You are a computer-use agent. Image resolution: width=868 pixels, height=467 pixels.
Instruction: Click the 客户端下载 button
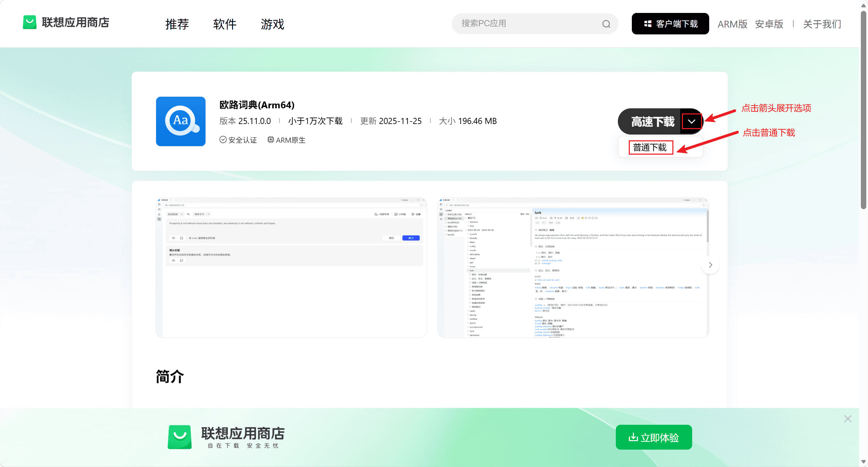(670, 24)
